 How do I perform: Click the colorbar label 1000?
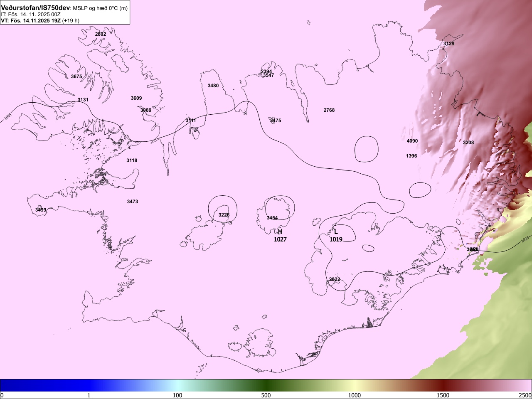pyautogui.click(x=355, y=395)
